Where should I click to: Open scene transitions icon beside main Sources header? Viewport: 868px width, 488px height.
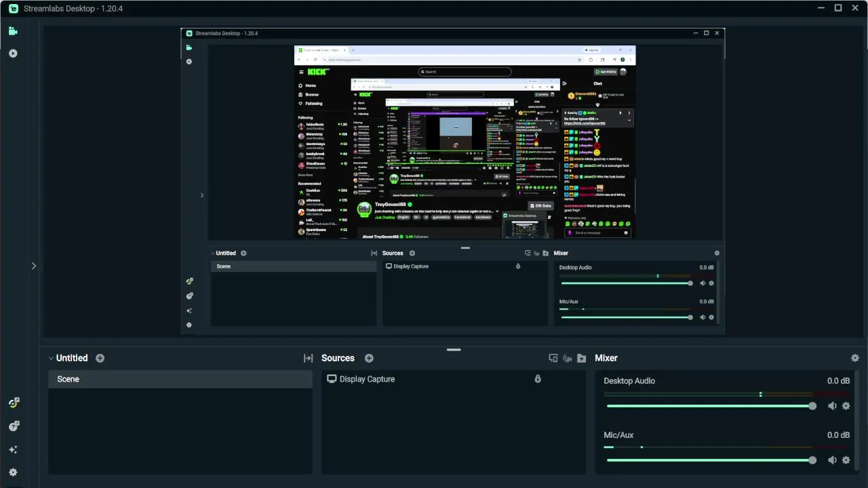point(308,358)
